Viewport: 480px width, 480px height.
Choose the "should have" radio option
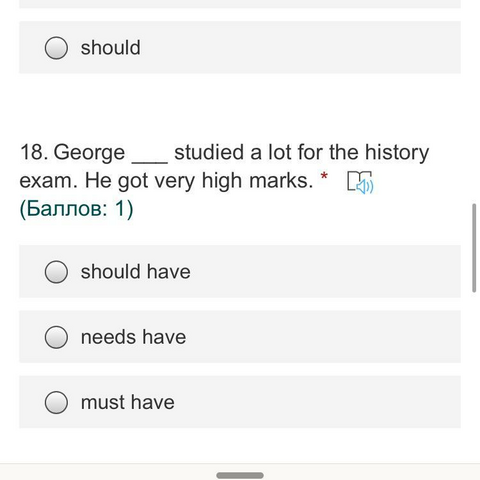(56, 272)
